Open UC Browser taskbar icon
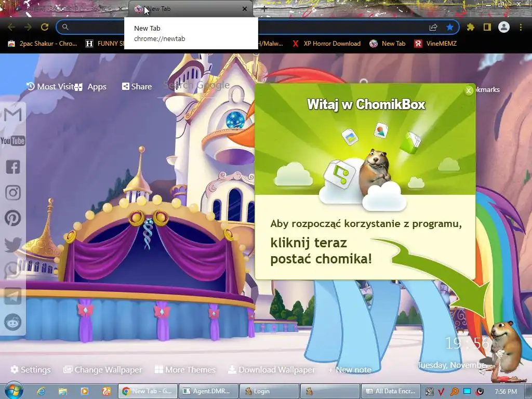This screenshot has width=532, height=399. pos(106,391)
